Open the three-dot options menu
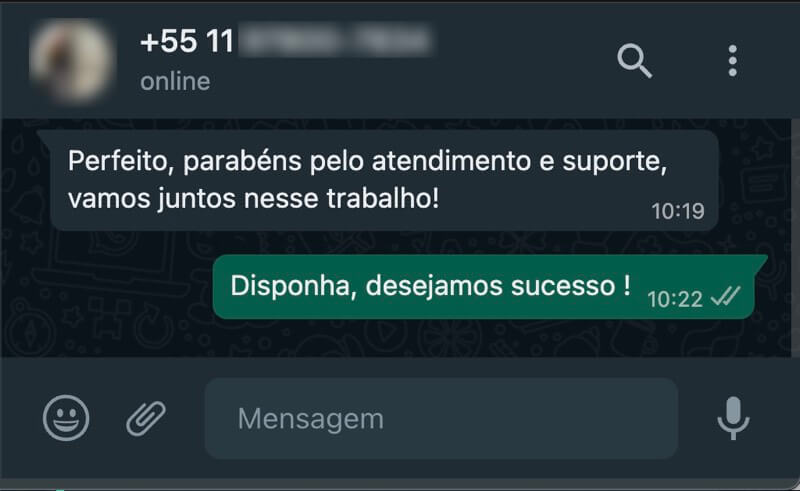 733,61
